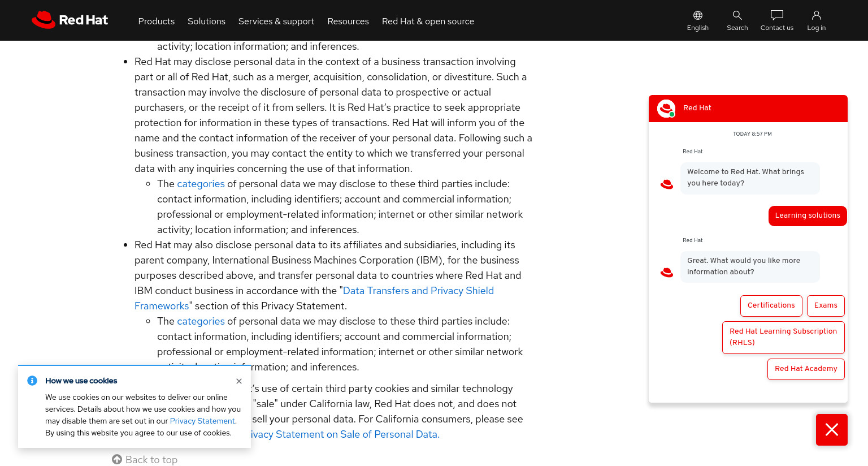Viewport: 868px width, 466px height.
Task: Open Privacy Statement on Sale of Personal Data link
Action: (345, 434)
